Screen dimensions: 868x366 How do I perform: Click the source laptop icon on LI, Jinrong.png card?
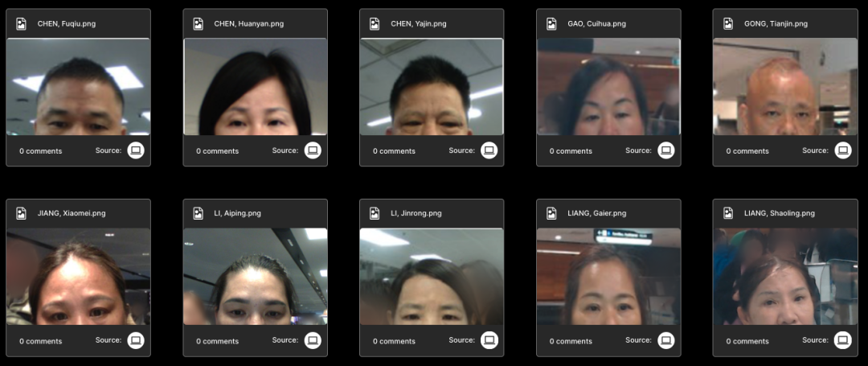(x=489, y=340)
